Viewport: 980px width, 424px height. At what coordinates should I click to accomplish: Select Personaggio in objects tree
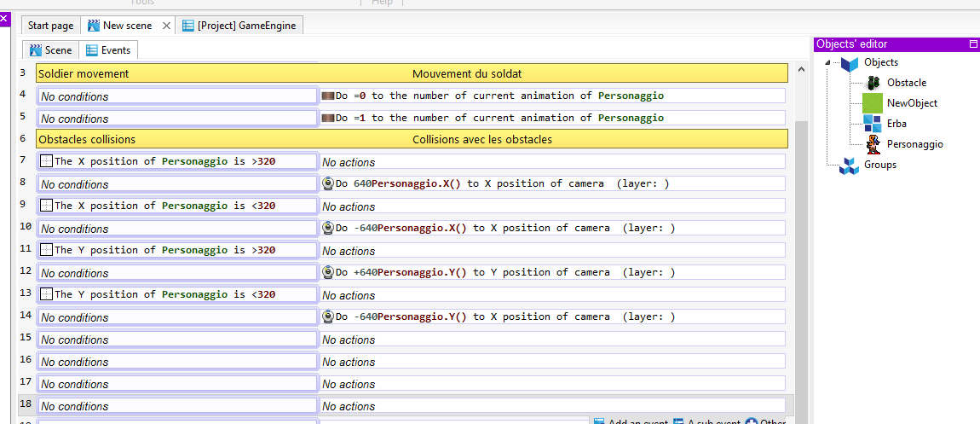(x=915, y=144)
